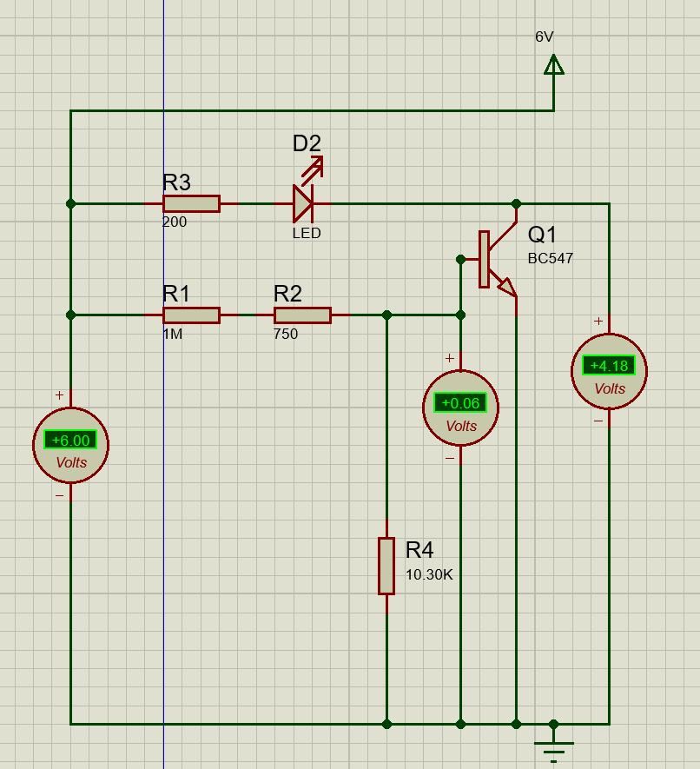Click the voltmeter showing +0.06
Screen dimensions: 700x769
coord(460,408)
